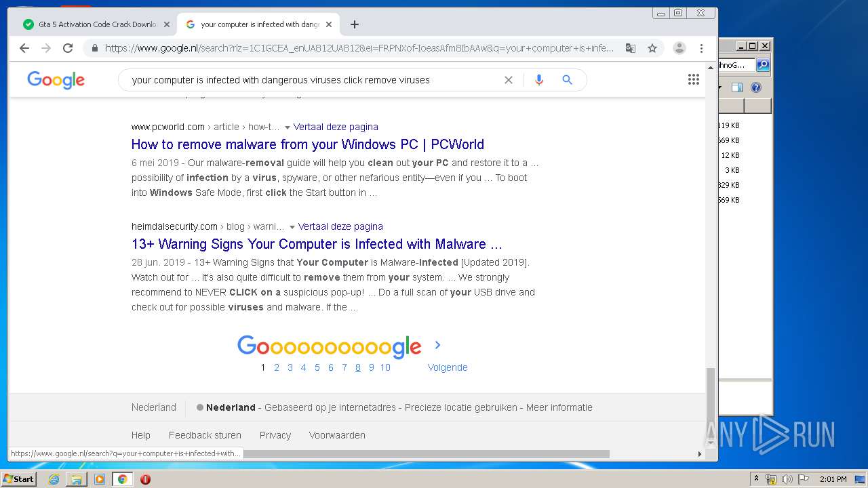Image resolution: width=868 pixels, height=488 pixels.
Task: Switch to Gta 5 Activation Code Crack tab
Action: click(95, 24)
